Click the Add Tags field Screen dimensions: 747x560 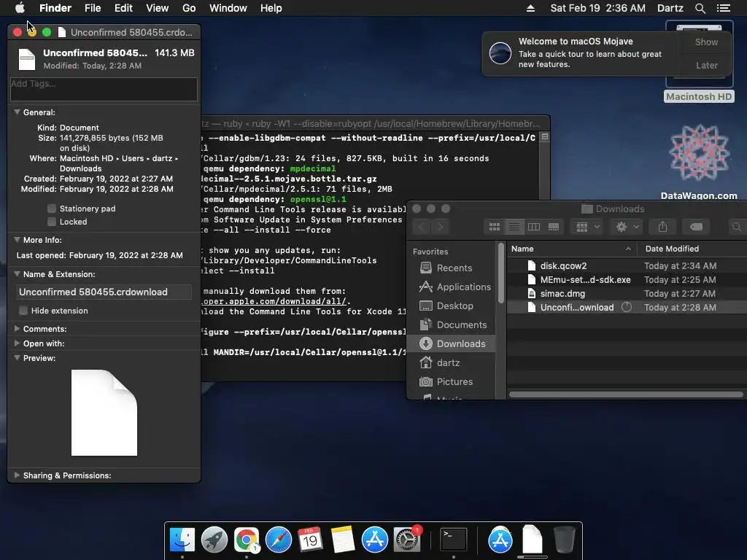104,89
